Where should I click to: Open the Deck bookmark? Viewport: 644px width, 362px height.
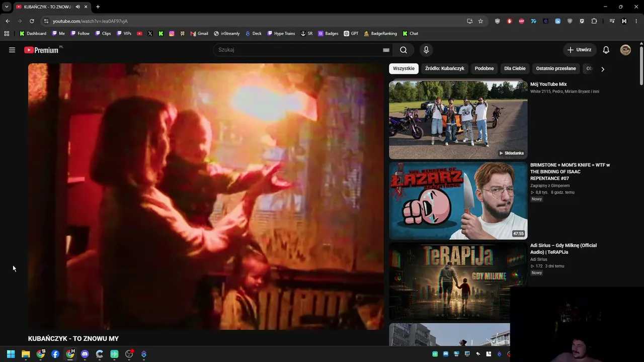(x=253, y=34)
